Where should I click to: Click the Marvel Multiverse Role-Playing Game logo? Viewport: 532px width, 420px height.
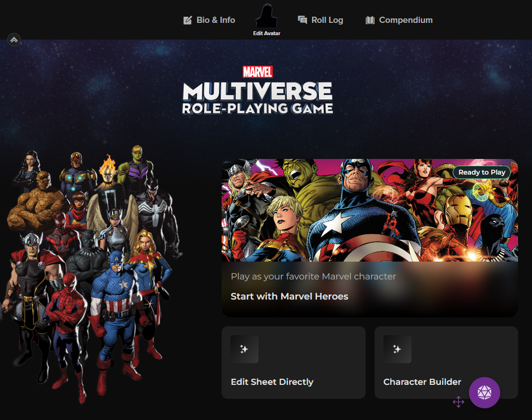point(257,90)
